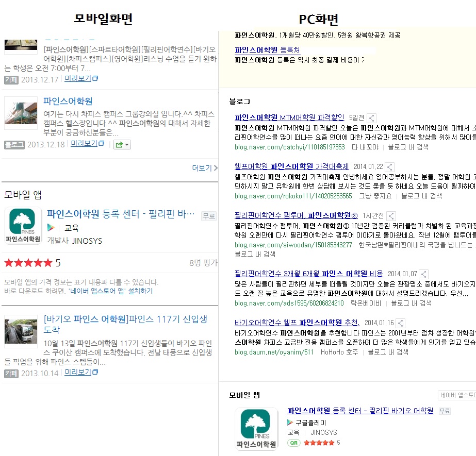Open the QR code badge for the app
Image resolution: width=476 pixels, height=456 pixels.
(x=294, y=443)
